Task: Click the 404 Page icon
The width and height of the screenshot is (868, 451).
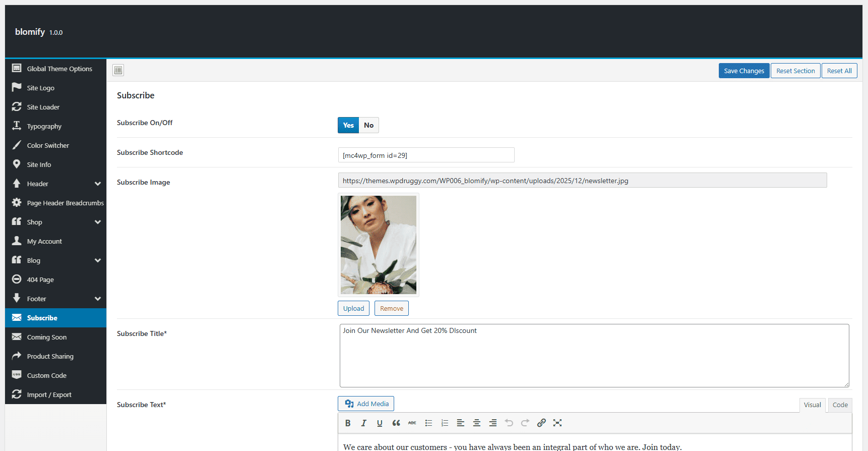Action: 17,279
